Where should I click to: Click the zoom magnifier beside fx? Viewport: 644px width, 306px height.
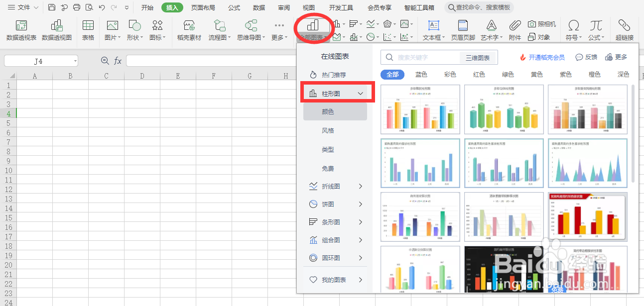[x=105, y=61]
